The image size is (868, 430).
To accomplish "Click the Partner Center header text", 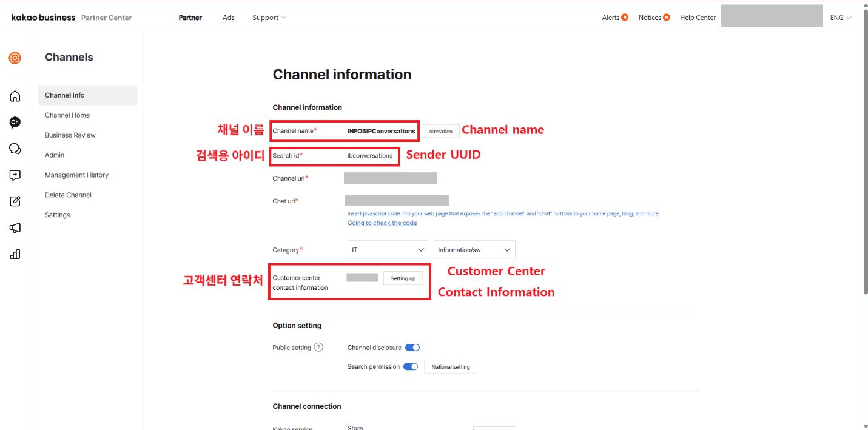I will tap(106, 18).
